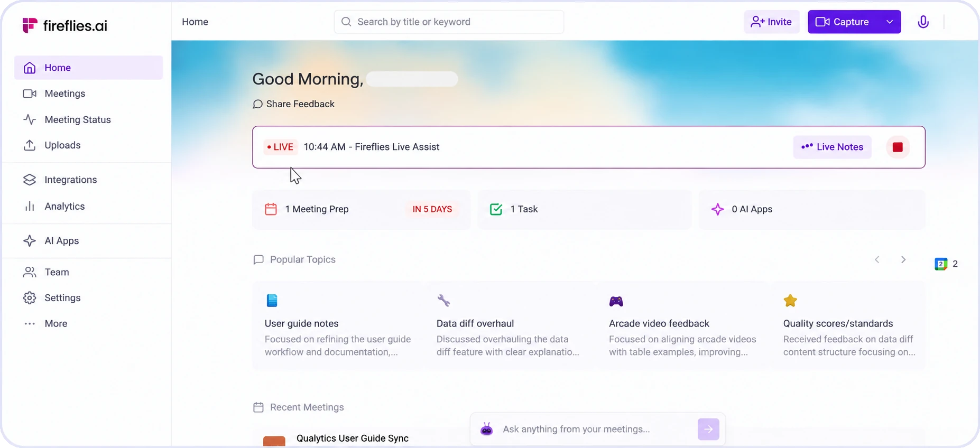This screenshot has width=980, height=448.
Task: Click the microphone icon in header
Action: tap(923, 22)
